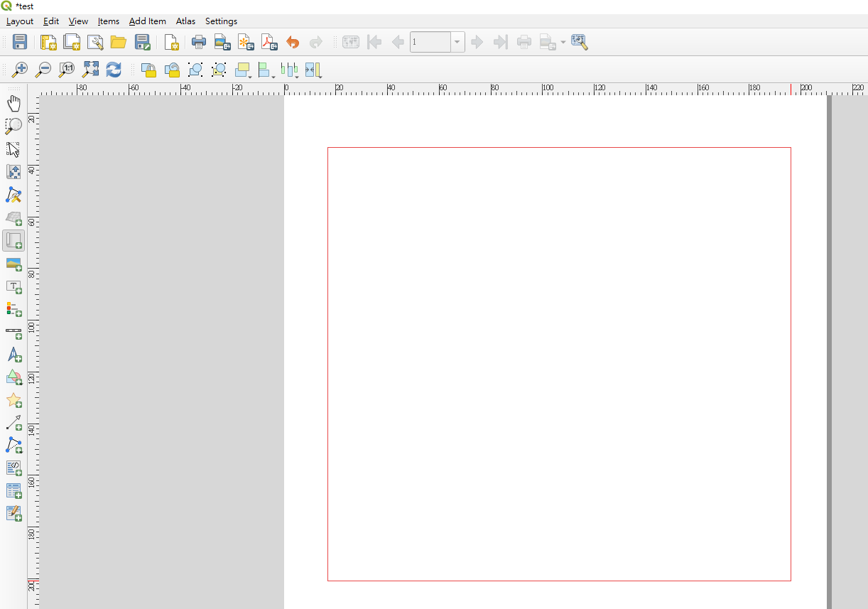Select the Add Scale Bar tool
The image size is (868, 609).
point(13,332)
